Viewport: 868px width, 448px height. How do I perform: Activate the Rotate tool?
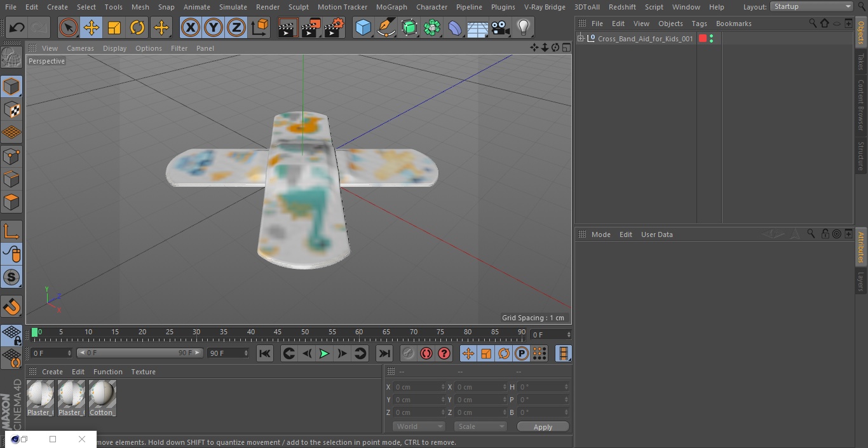click(x=137, y=27)
